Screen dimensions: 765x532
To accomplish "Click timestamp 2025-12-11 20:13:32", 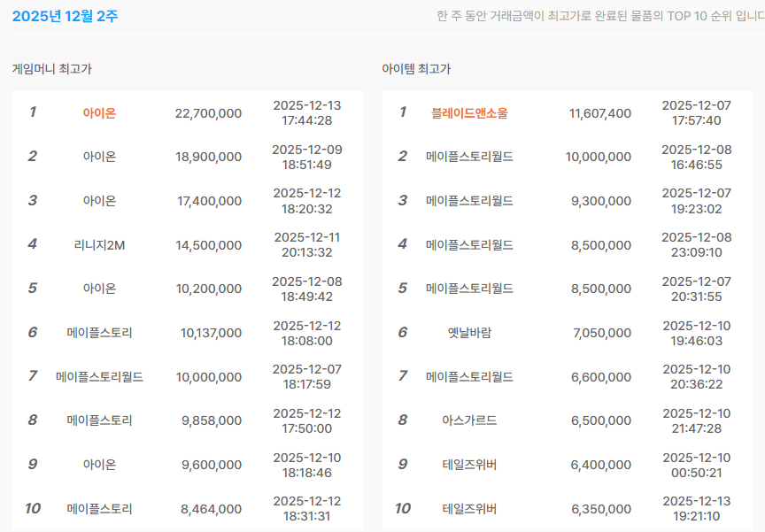I will pos(307,245).
